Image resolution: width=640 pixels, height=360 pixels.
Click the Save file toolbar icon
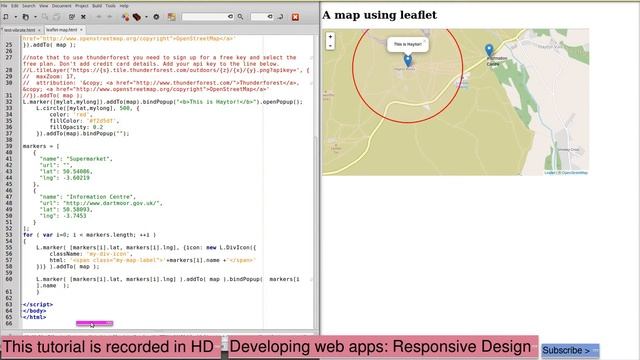45,17
